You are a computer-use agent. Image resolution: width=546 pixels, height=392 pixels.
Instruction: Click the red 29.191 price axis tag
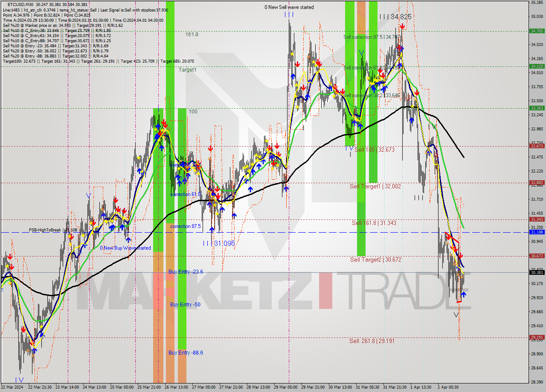point(536,337)
